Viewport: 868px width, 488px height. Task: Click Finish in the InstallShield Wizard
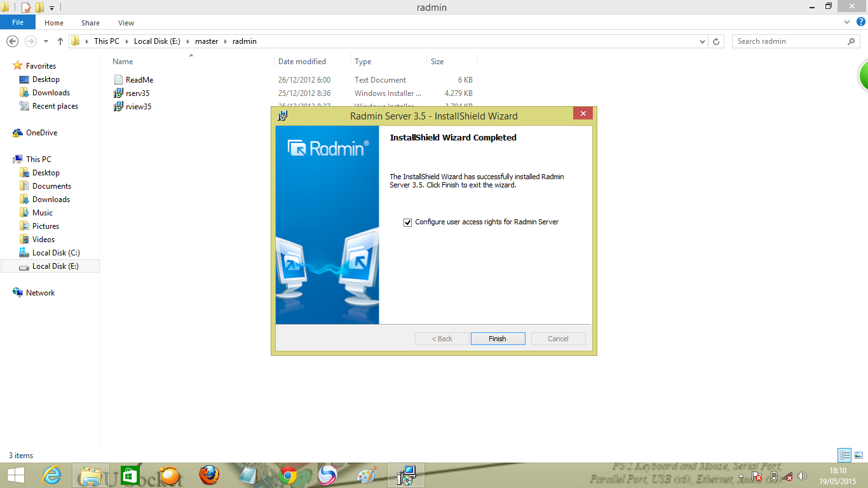(498, 339)
